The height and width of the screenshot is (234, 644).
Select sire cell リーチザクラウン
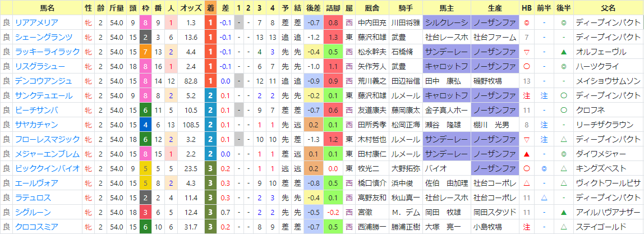pos(608,125)
